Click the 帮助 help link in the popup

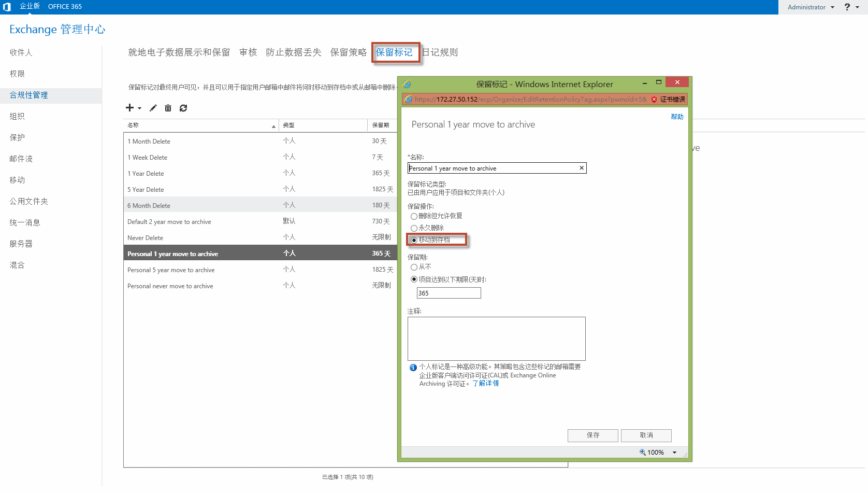[677, 117]
